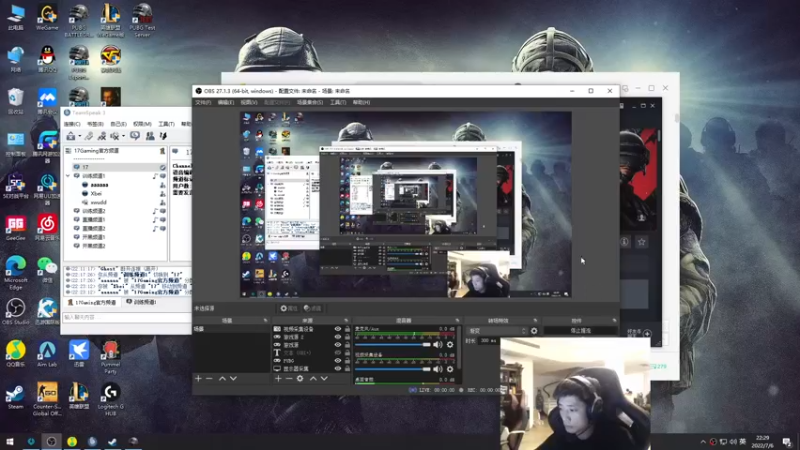Mute video capture device audio in mixer
This screenshot has width=800, height=450.
coord(437,369)
